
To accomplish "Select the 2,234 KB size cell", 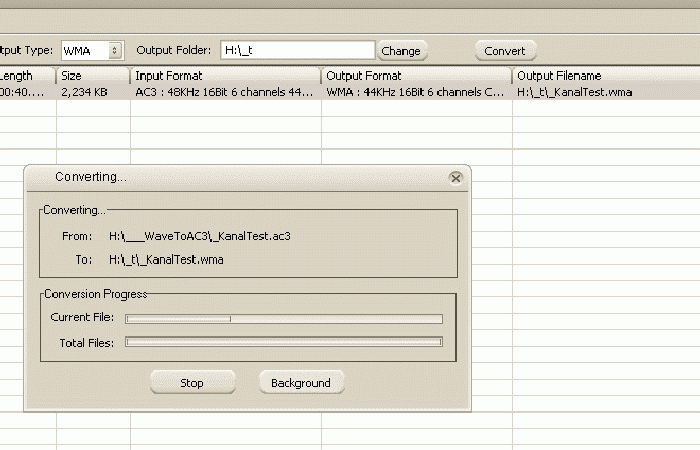I will coord(85,92).
